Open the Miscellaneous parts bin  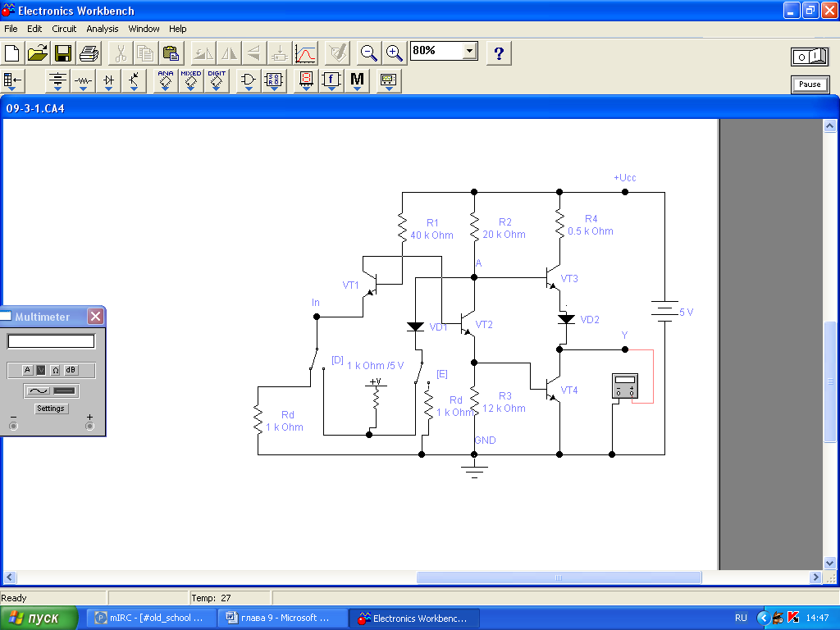pyautogui.click(x=358, y=81)
